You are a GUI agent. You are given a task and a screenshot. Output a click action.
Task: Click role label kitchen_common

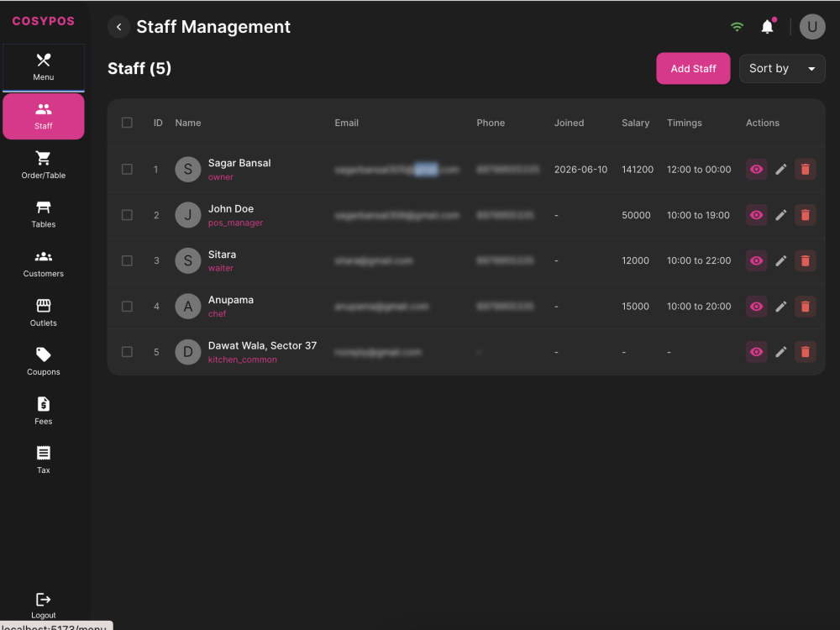click(x=242, y=360)
